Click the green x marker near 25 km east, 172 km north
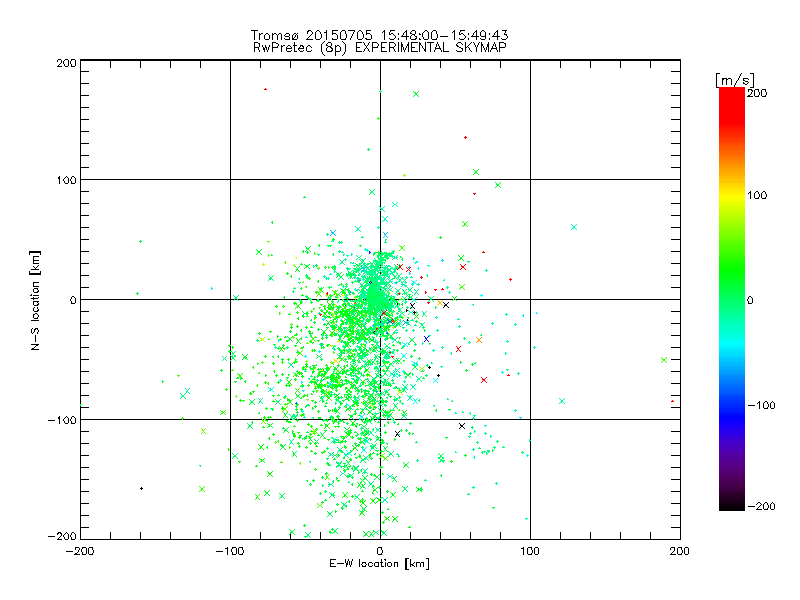The image size is (800, 600). click(416, 94)
